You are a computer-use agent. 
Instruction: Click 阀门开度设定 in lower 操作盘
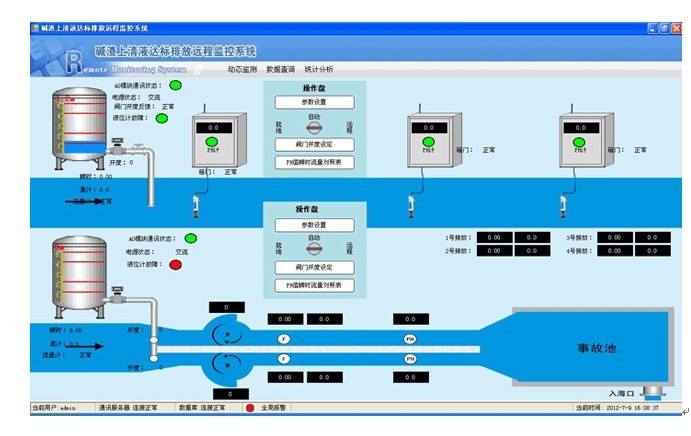click(x=314, y=268)
